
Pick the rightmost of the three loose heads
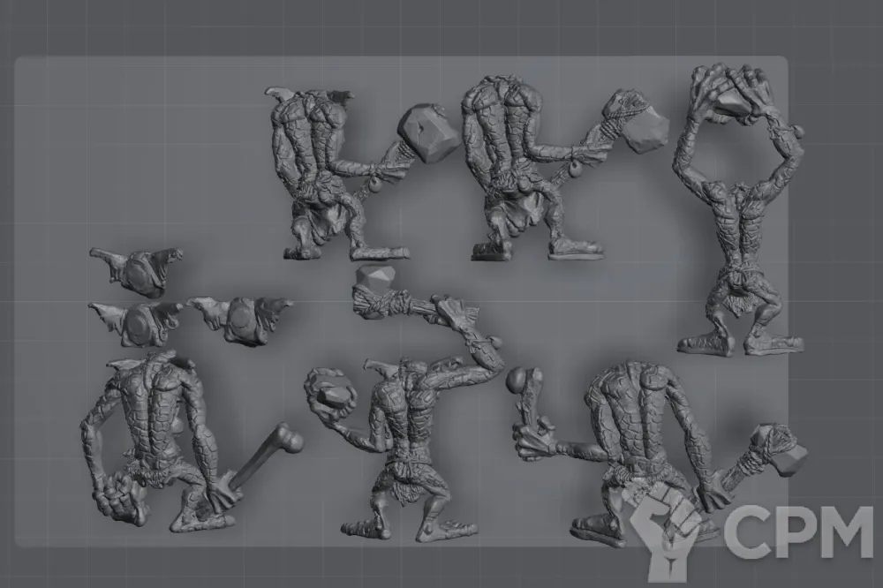coord(242,320)
